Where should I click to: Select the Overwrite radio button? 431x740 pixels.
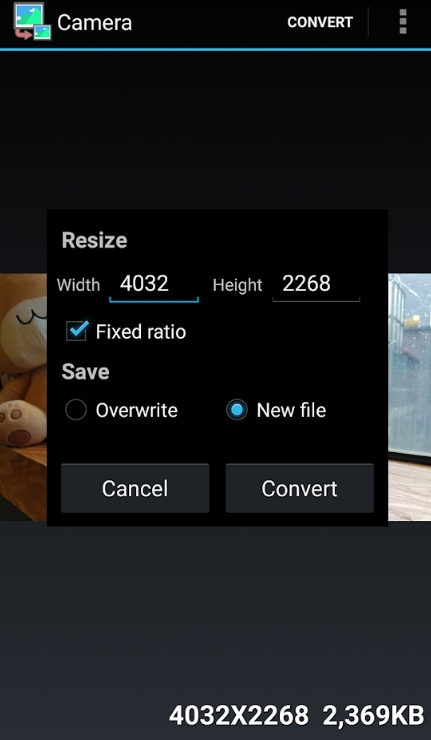click(x=76, y=410)
